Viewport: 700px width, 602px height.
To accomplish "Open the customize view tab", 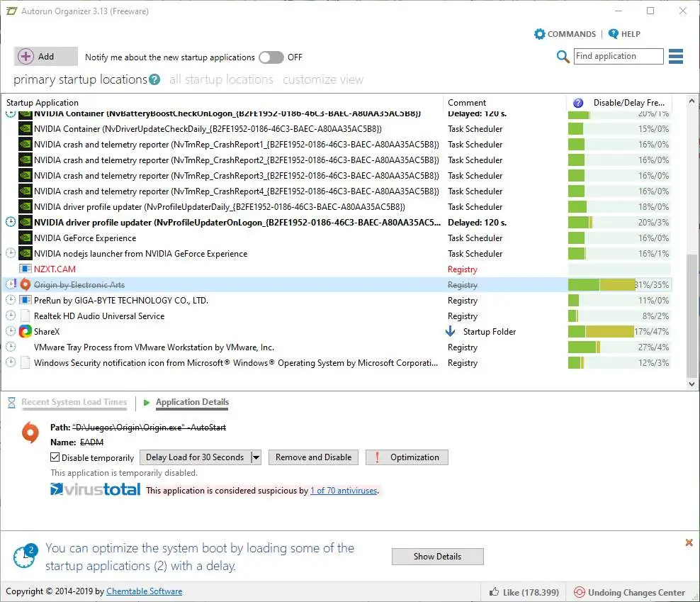I will click(323, 79).
